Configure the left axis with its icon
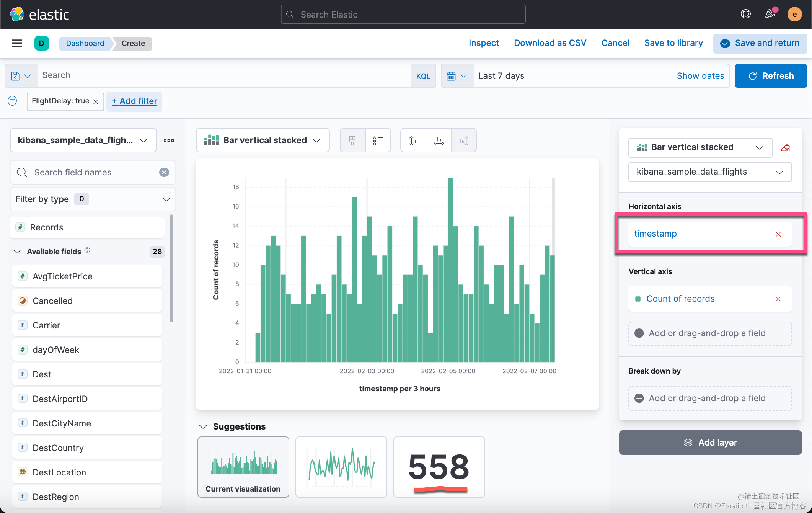812x513 pixels. tap(413, 140)
